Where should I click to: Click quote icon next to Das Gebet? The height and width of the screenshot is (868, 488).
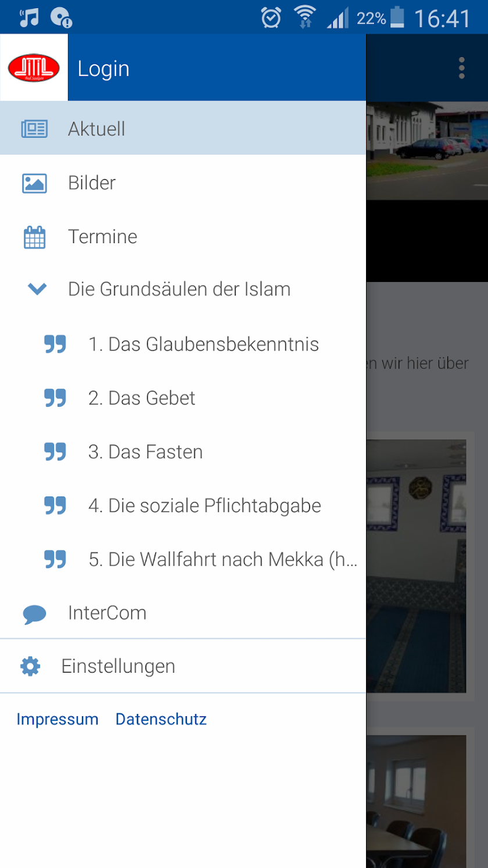(55, 398)
